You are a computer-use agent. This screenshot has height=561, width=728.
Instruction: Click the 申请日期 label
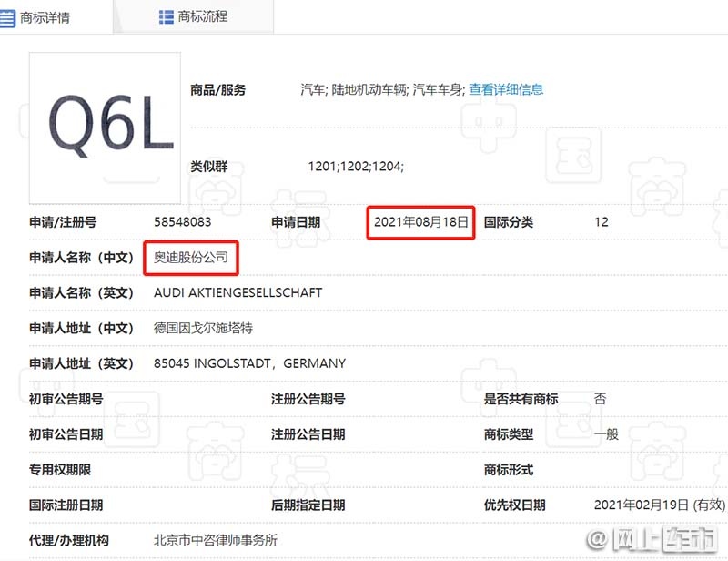296,222
